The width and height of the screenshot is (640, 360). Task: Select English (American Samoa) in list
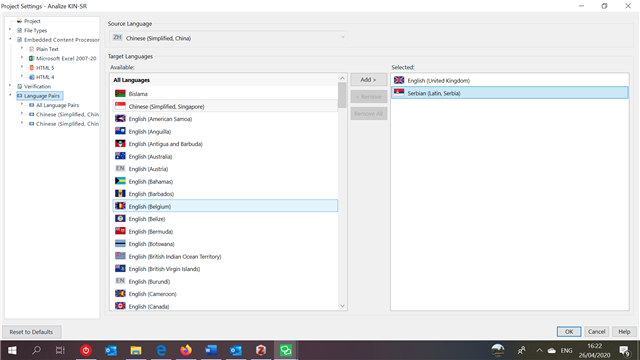[225, 119]
